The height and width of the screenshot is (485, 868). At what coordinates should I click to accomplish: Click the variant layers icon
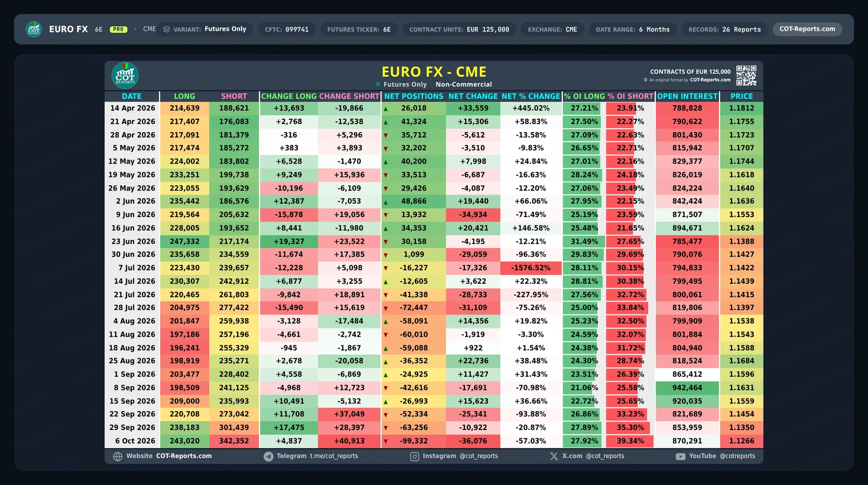[166, 29]
